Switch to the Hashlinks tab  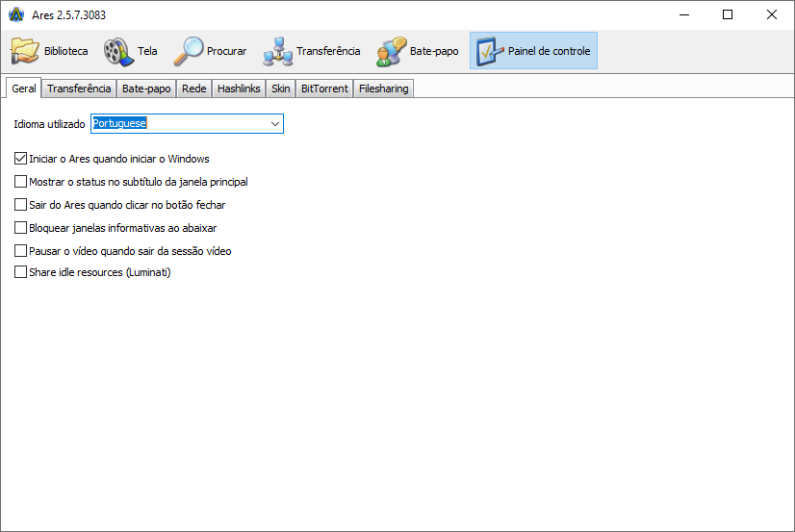pyautogui.click(x=239, y=89)
